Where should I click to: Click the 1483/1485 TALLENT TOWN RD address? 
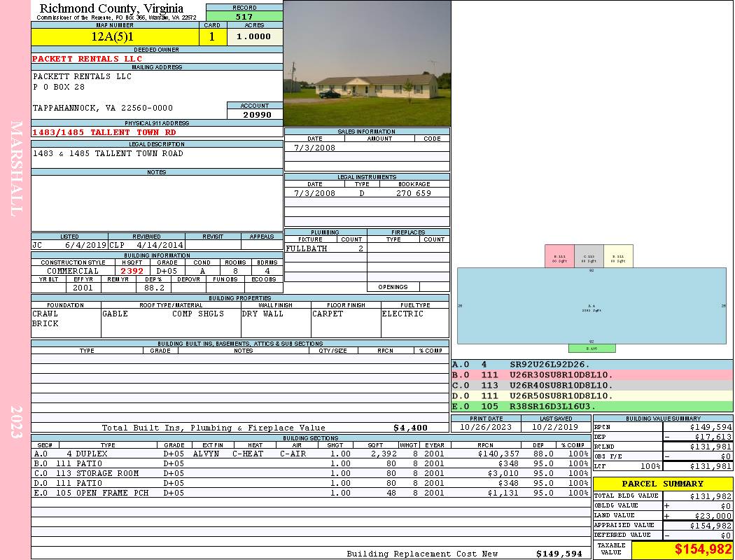click(x=104, y=132)
